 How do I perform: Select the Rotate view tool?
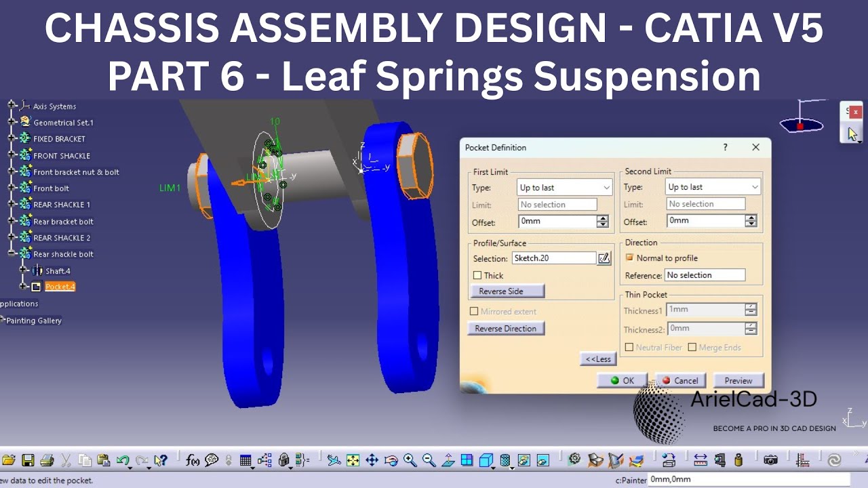click(x=391, y=460)
